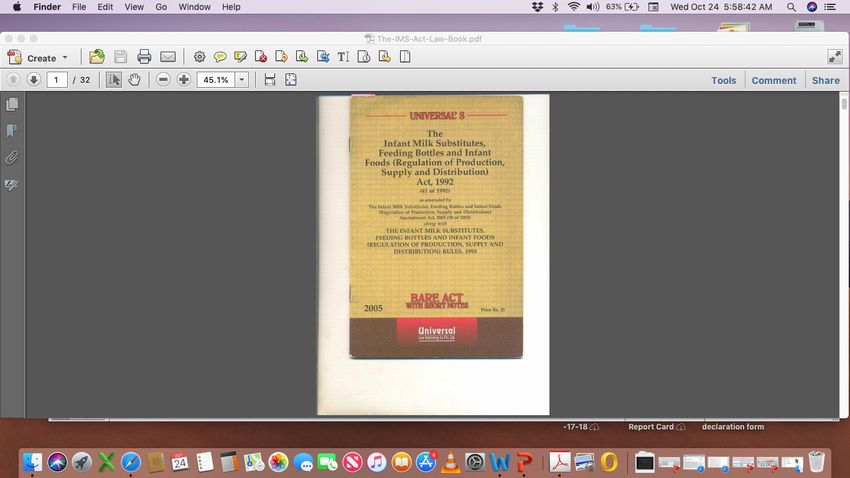Click the Wi-Fi status icon

[574, 7]
